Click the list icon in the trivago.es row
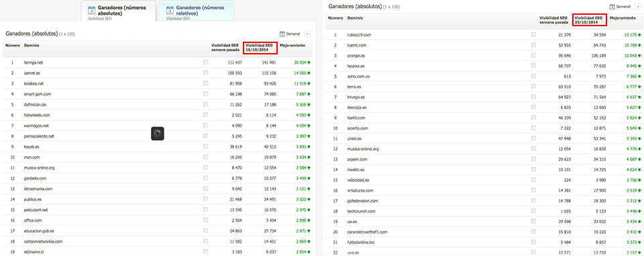Screen dimensions: 644x256 click(533, 97)
